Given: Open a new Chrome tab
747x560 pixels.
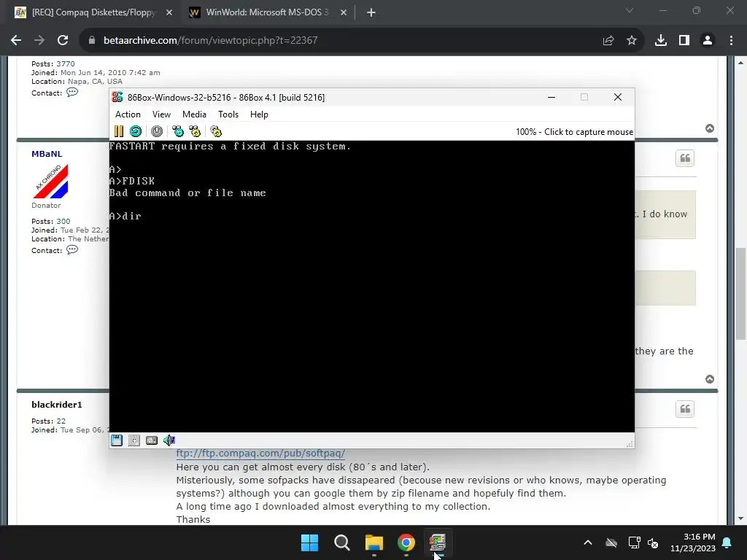Looking at the screenshot, I should click(371, 13).
